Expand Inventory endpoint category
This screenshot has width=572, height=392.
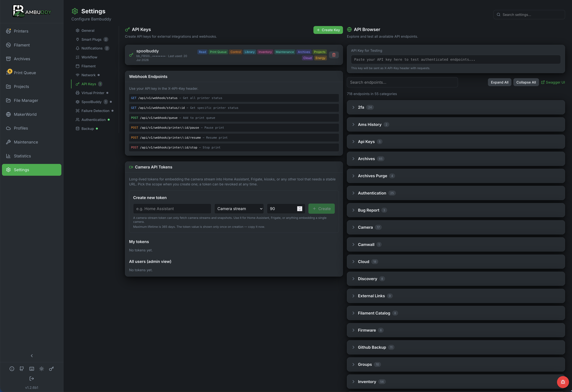(x=456, y=382)
